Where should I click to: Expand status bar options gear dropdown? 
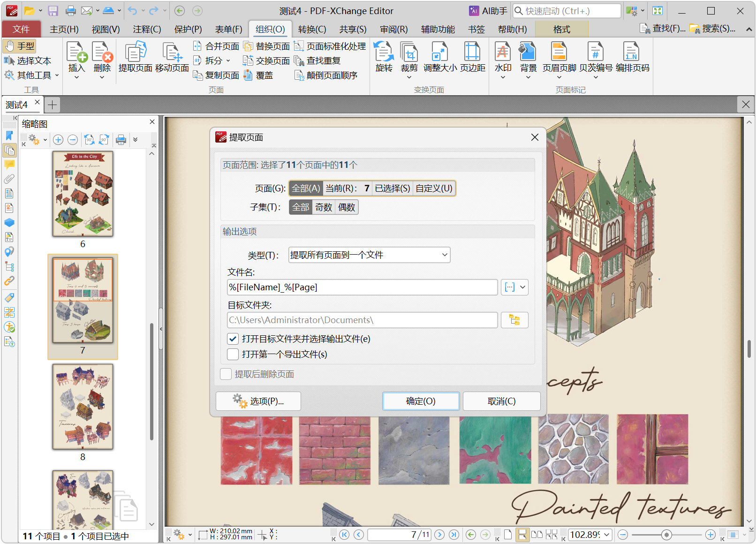[x=190, y=535]
